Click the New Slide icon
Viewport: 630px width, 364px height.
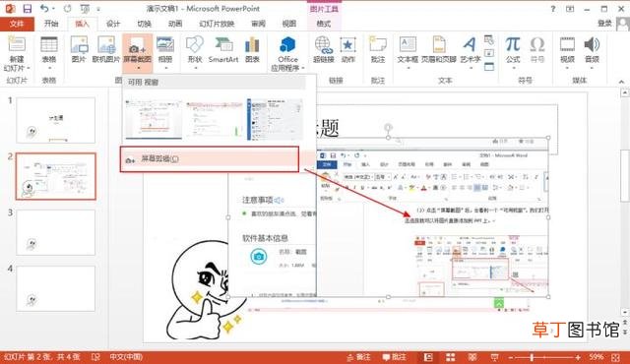pos(17,43)
